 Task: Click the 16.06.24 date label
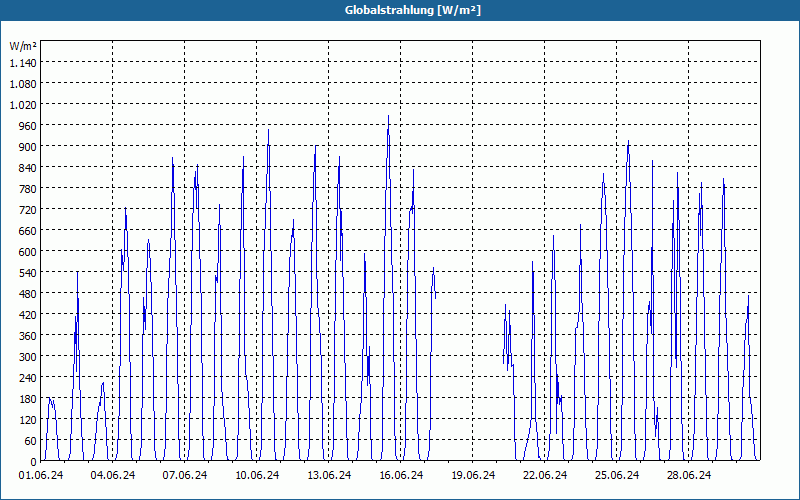(401, 475)
